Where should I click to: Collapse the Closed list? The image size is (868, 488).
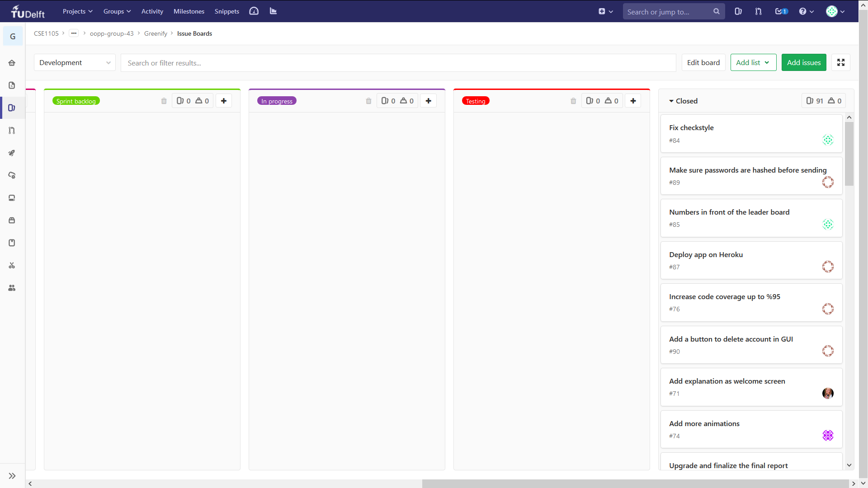pos(671,101)
